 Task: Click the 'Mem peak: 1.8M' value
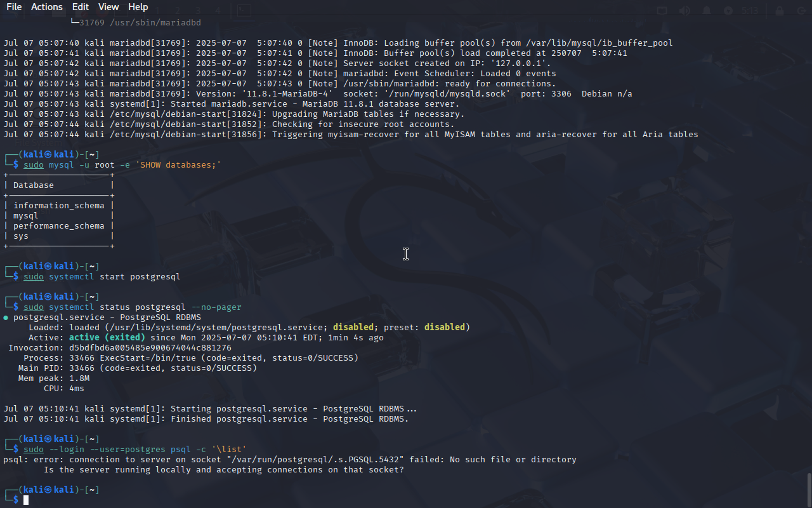(x=79, y=378)
